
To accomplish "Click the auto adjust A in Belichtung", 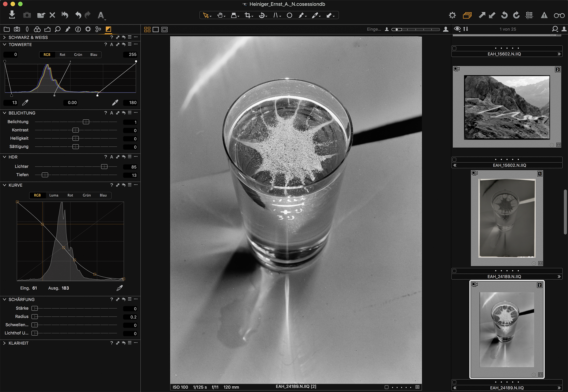I will 111,113.
